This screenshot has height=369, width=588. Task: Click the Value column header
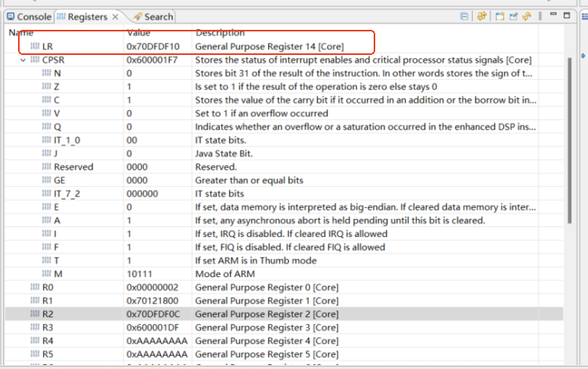click(138, 33)
